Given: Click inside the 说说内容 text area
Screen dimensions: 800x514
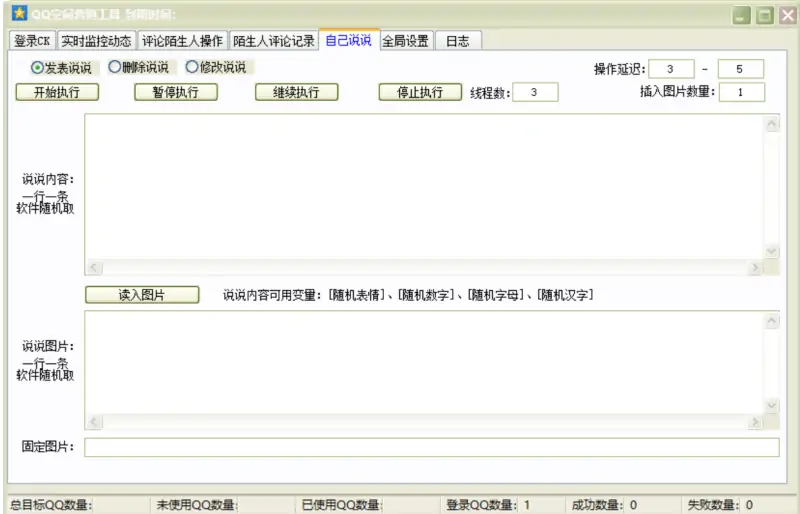Looking at the screenshot, I should pyautogui.click(x=424, y=187).
